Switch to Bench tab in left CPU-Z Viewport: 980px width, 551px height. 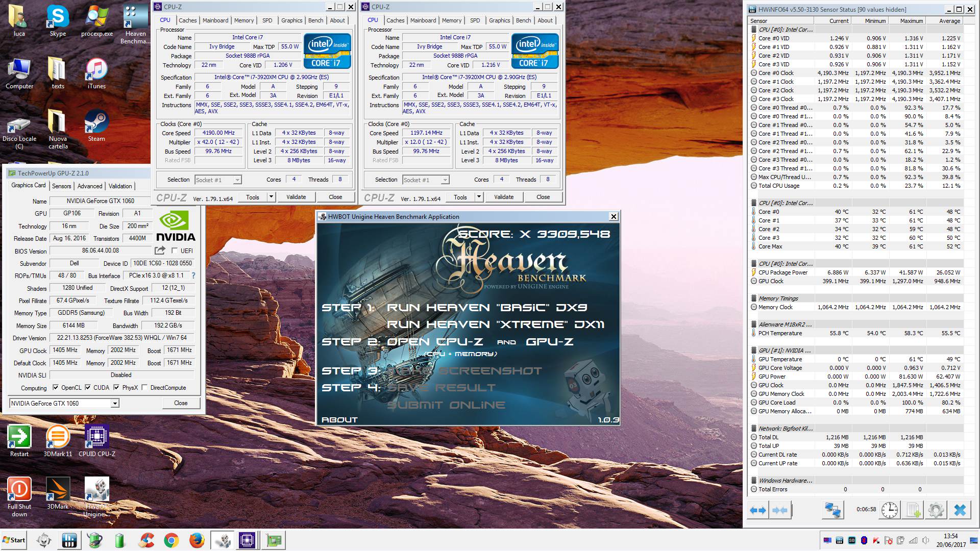(316, 20)
